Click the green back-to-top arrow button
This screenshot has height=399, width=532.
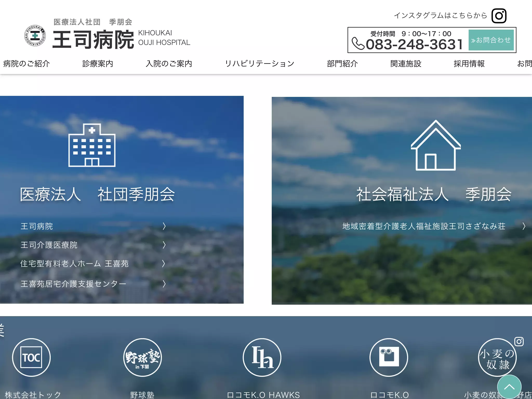coord(509,387)
